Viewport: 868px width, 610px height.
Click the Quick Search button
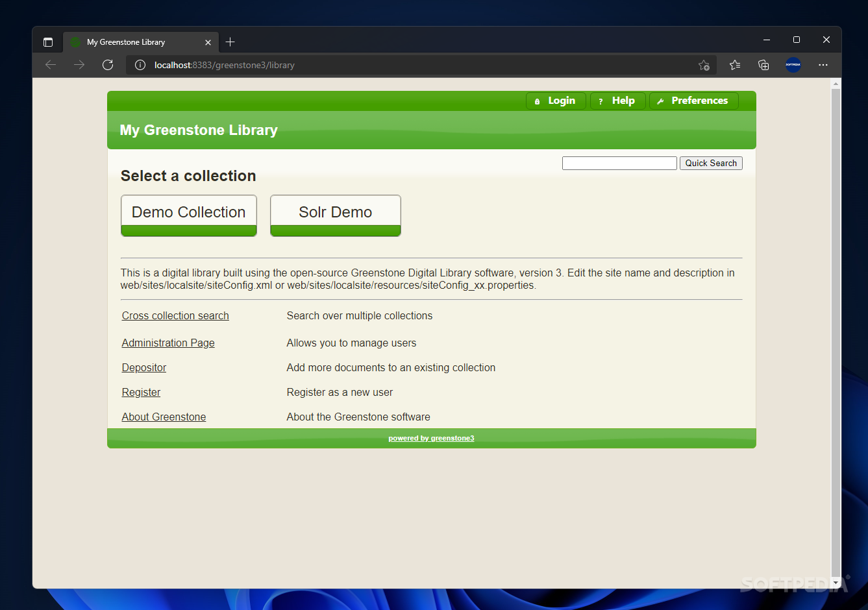pyautogui.click(x=711, y=164)
